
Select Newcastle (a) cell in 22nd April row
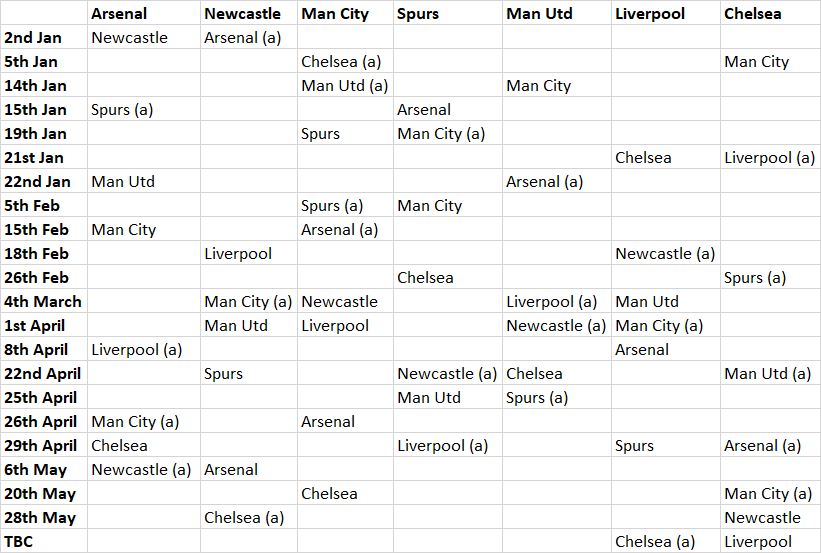point(448,374)
